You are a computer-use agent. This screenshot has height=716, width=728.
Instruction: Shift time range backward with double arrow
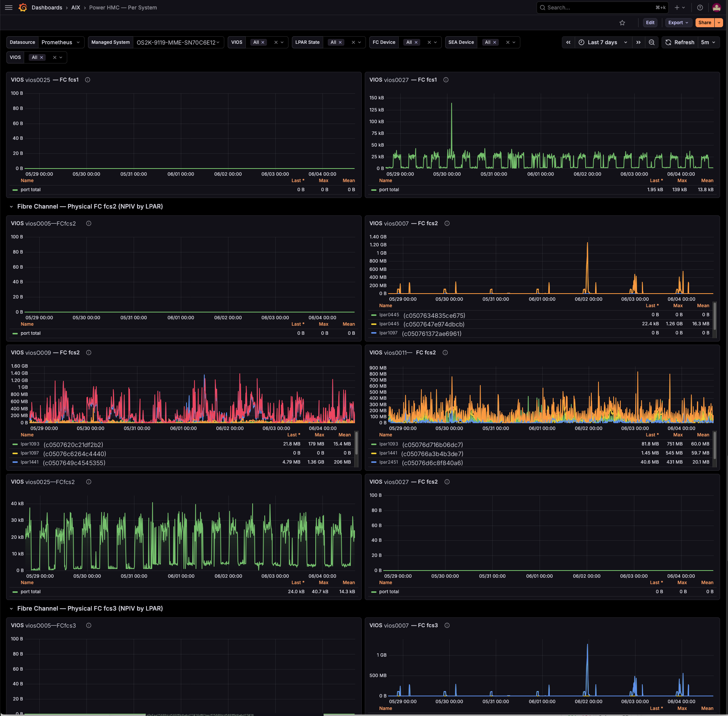[x=568, y=42]
